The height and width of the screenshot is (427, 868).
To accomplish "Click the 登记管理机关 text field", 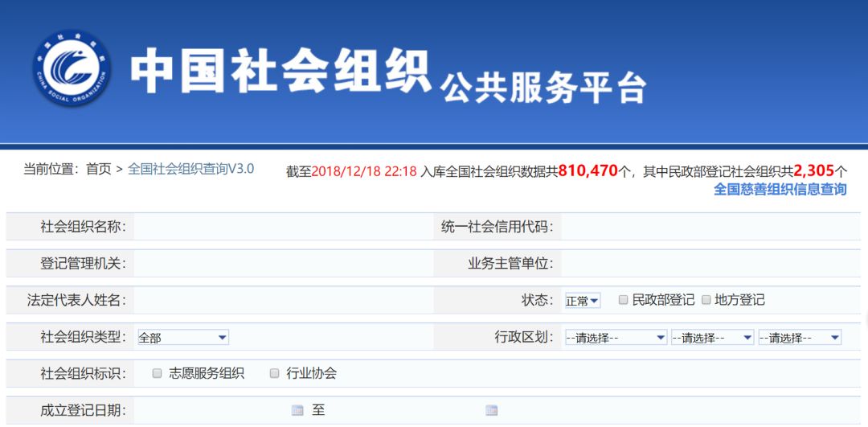I will tap(281, 263).
